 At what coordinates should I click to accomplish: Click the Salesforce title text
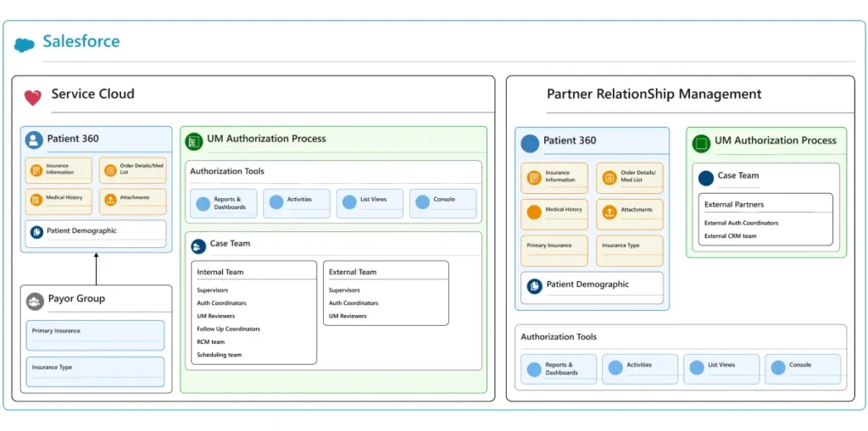click(x=81, y=41)
